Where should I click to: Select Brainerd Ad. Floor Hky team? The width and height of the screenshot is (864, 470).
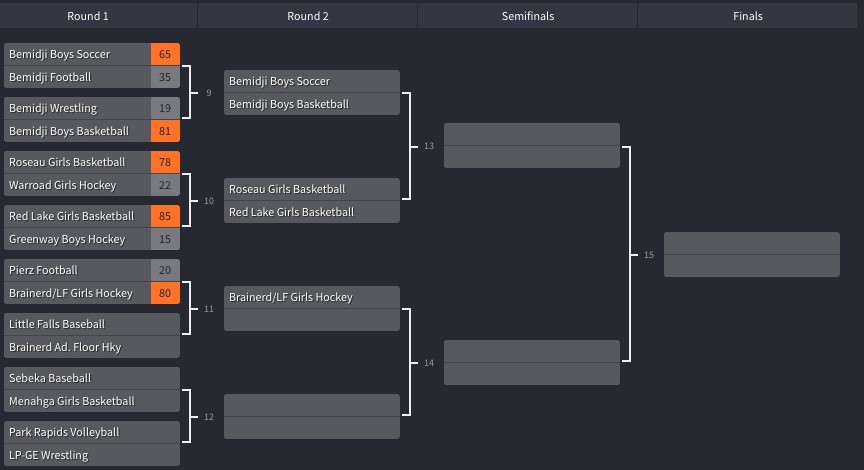[x=91, y=347]
